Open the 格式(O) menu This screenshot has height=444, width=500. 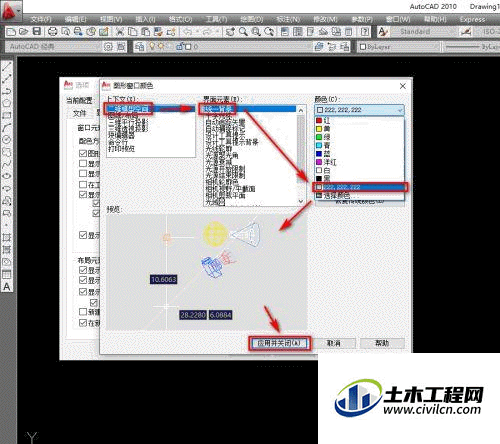coord(180,19)
